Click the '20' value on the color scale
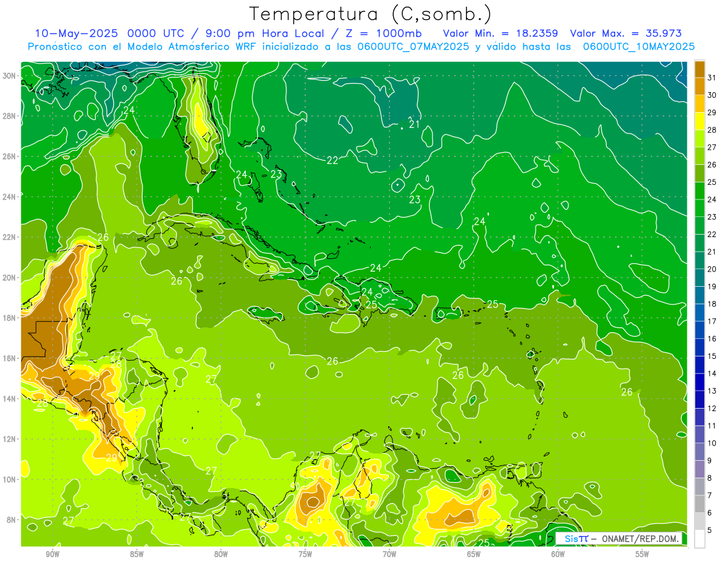Screen dimensions: 728x562 point(712,269)
